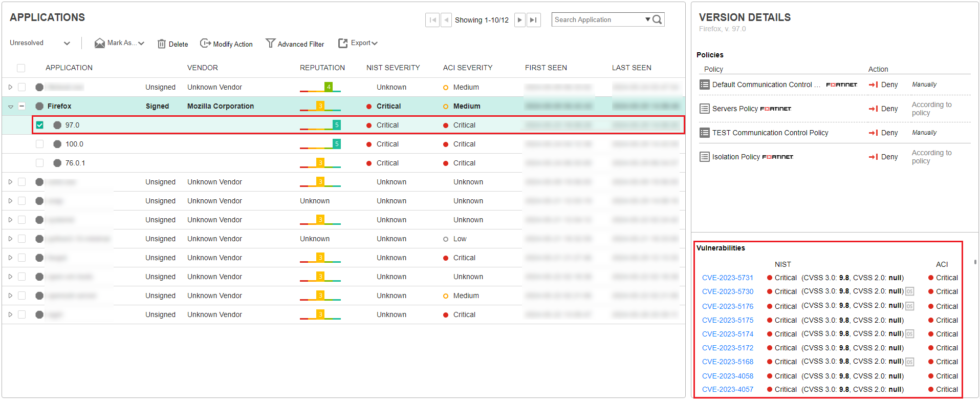980x399 pixels.
Task: Uncheck the Firefox 97.0 version checkbox
Action: [x=39, y=125]
